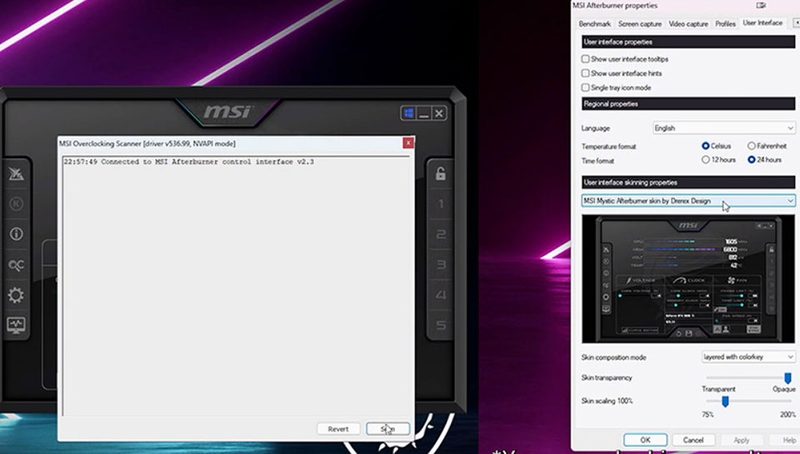Viewport: 800px width, 454px height.
Task: Select profile slot 4
Action: click(x=440, y=295)
